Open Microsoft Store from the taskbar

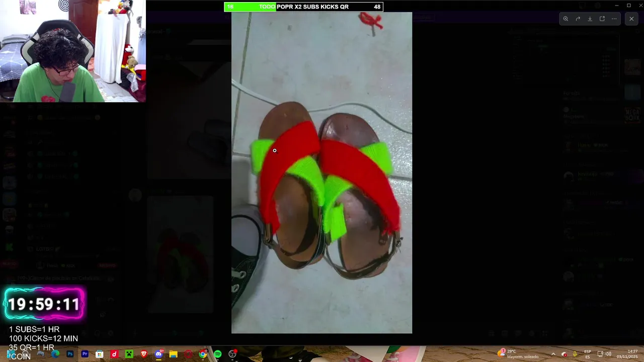coord(100,354)
